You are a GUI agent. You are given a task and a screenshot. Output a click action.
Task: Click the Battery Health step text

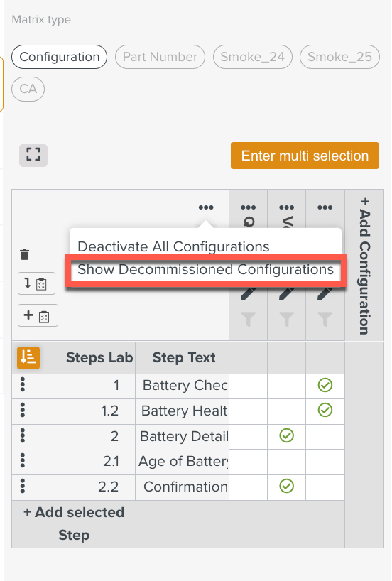point(184,411)
